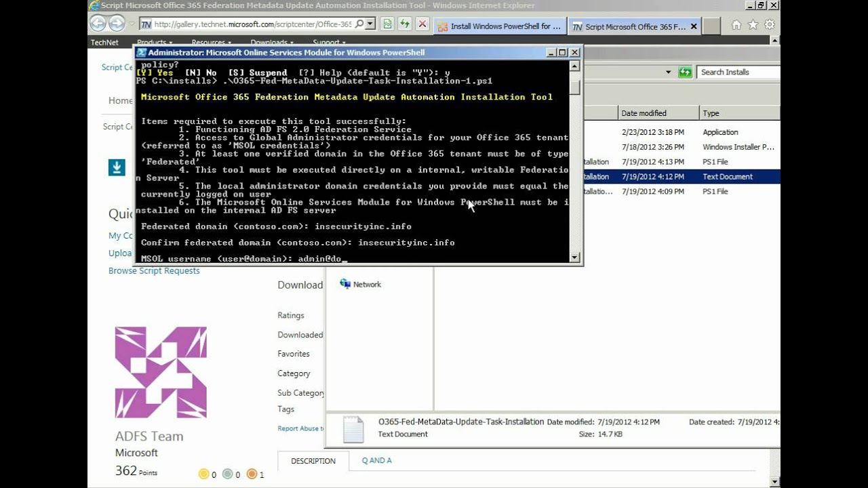Click the Compatibility View icon beside the address bar
The width and height of the screenshot is (868, 488).
[x=387, y=24]
